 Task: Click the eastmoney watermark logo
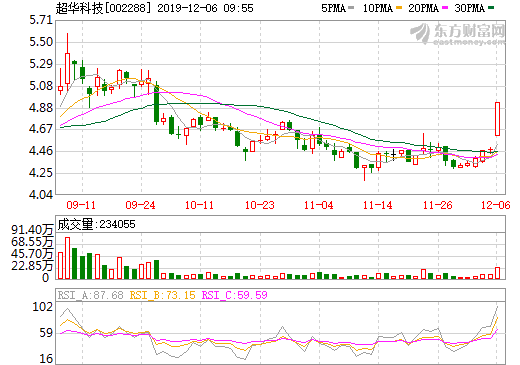[457, 34]
